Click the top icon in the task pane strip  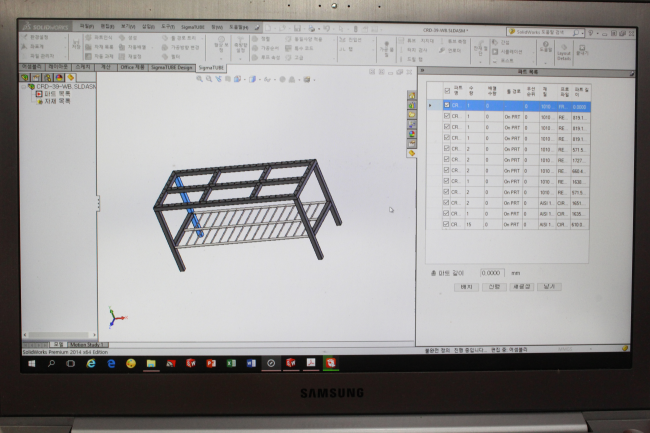click(410, 98)
